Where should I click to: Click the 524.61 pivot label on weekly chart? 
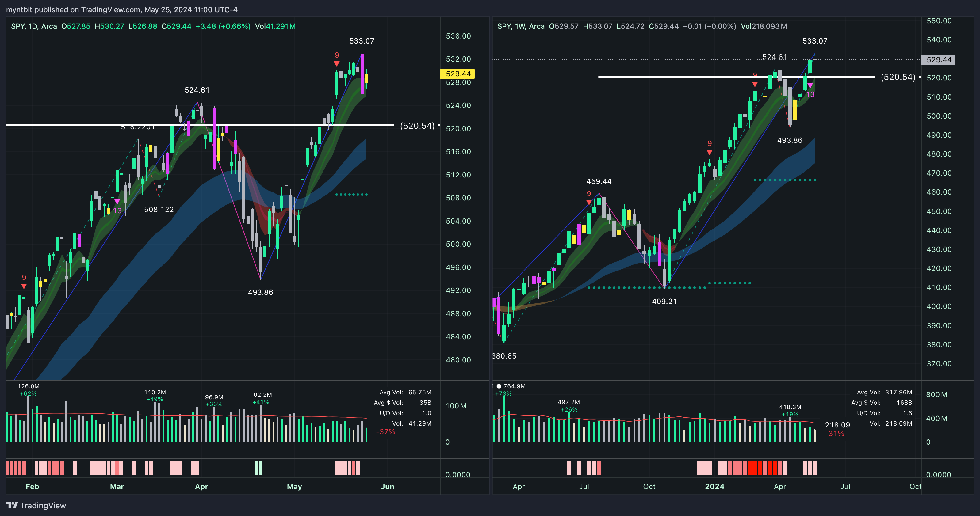coord(775,57)
